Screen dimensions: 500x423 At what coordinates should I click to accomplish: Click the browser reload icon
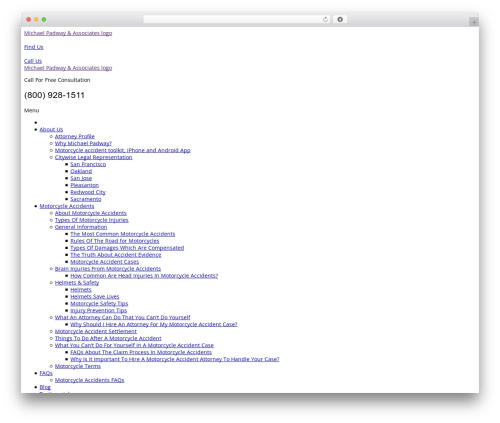coord(325,20)
